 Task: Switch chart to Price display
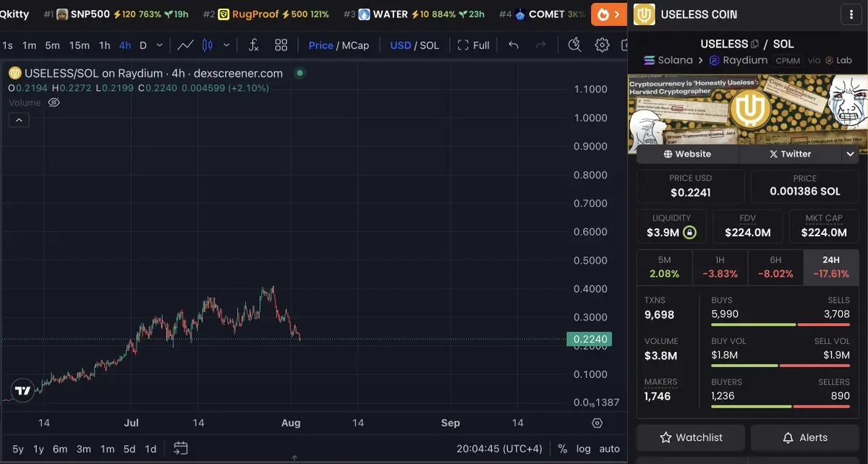click(x=320, y=45)
